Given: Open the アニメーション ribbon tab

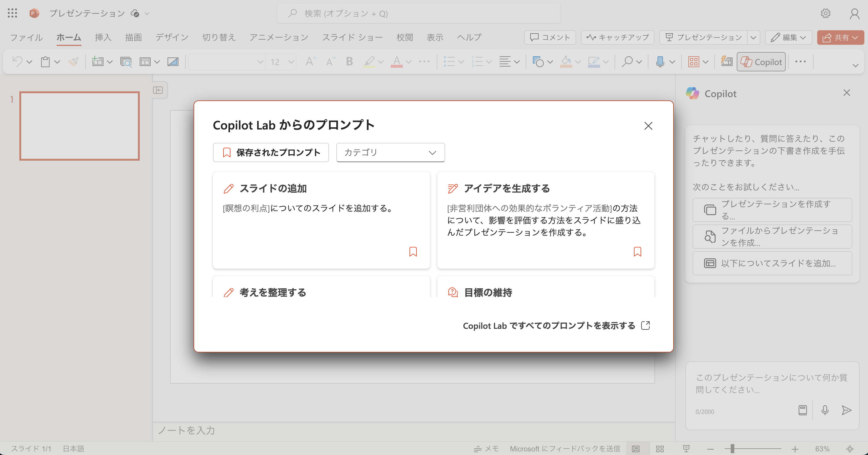Looking at the screenshot, I should click(x=279, y=38).
